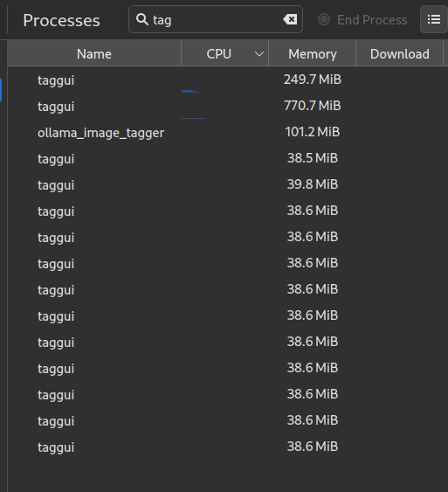Click the End Process stop icon
448x492 pixels.
coord(324,19)
